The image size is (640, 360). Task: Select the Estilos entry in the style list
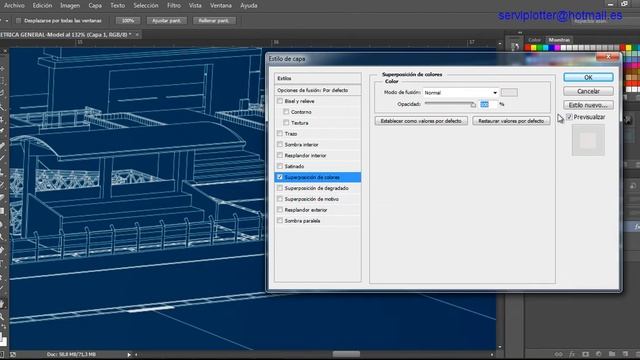click(318, 78)
